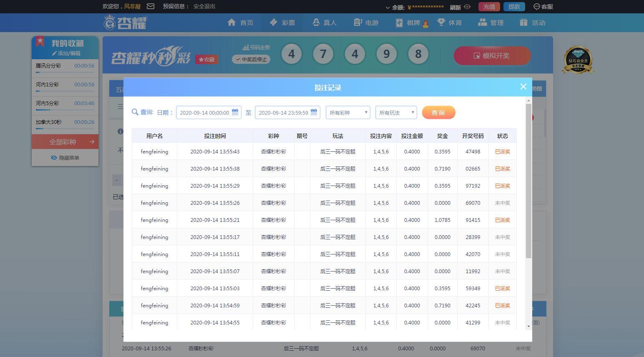Open the 所有玩法 dropdown
The image size is (644, 357).
[396, 113]
